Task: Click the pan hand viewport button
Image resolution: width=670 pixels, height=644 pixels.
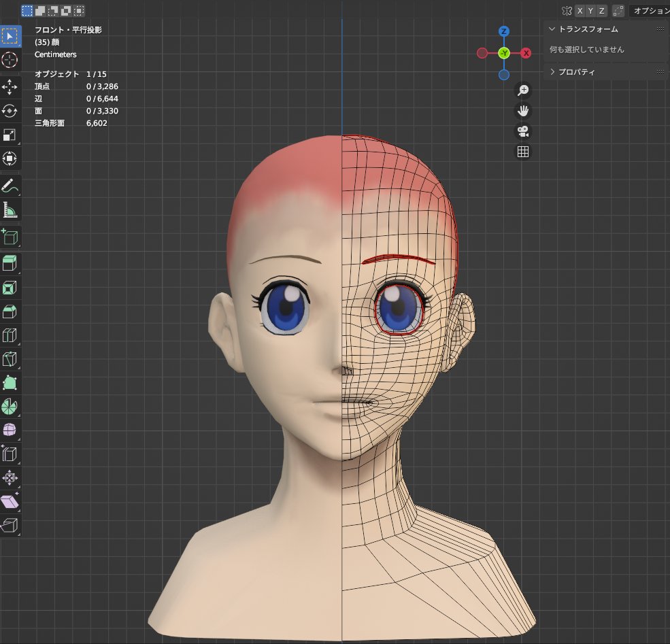Action: pyautogui.click(x=523, y=111)
